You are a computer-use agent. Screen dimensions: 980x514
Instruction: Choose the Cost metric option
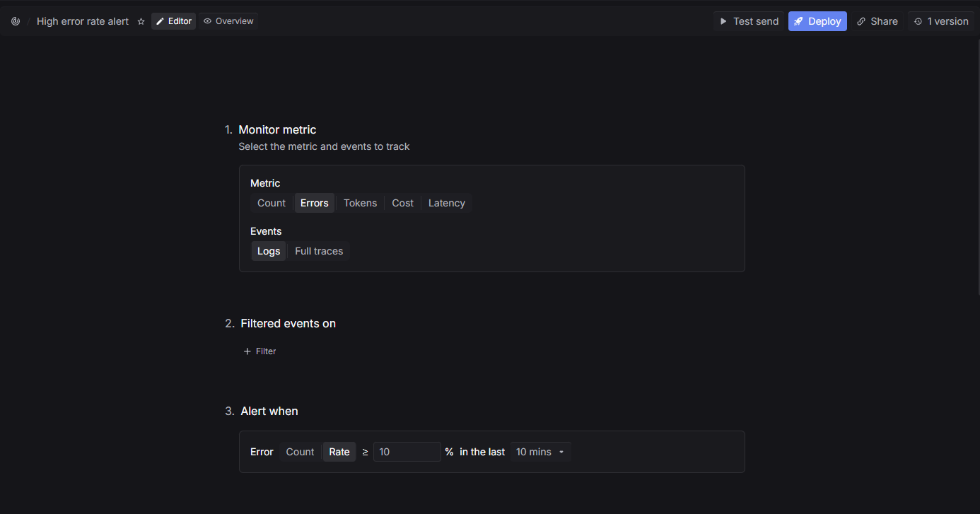[x=402, y=203]
